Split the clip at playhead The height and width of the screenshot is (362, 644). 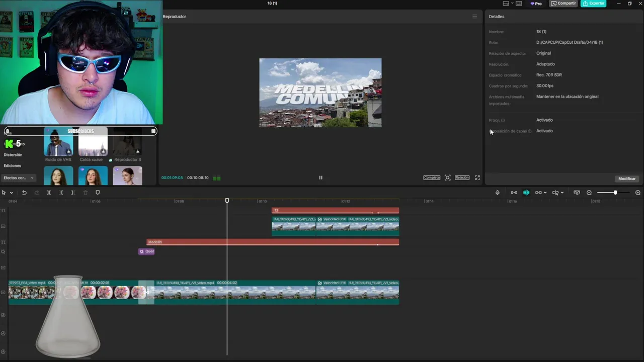point(49,193)
